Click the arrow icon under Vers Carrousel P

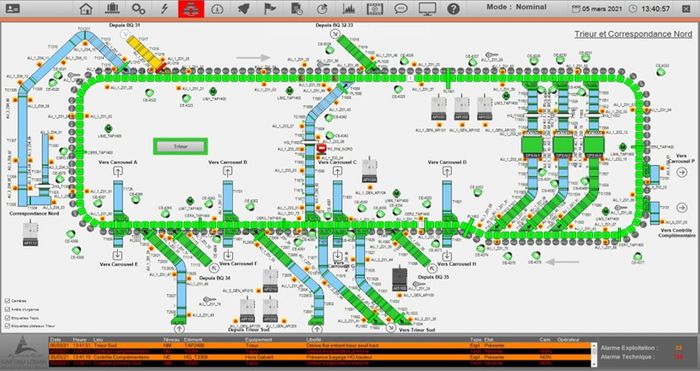point(682,172)
